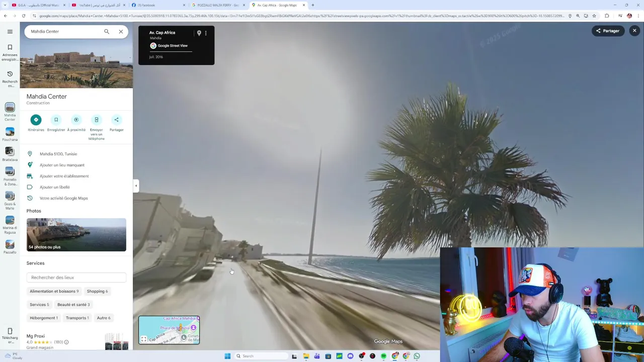Viewport: 644px width, 362px height.
Task: Click the Street View location pin icon
Action: [199, 33]
